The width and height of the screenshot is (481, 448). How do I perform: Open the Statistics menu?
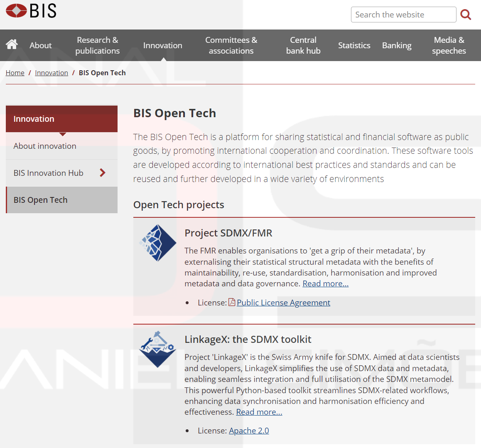pyautogui.click(x=354, y=45)
